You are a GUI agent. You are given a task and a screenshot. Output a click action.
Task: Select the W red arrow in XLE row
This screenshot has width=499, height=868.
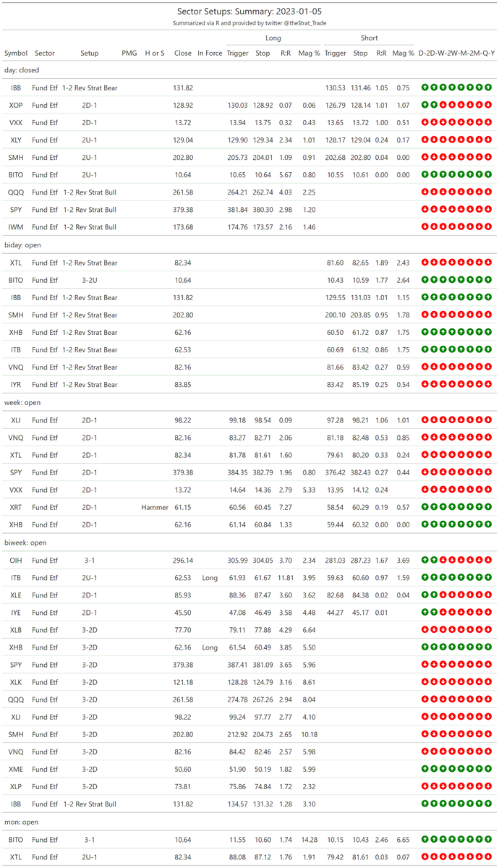point(442,595)
